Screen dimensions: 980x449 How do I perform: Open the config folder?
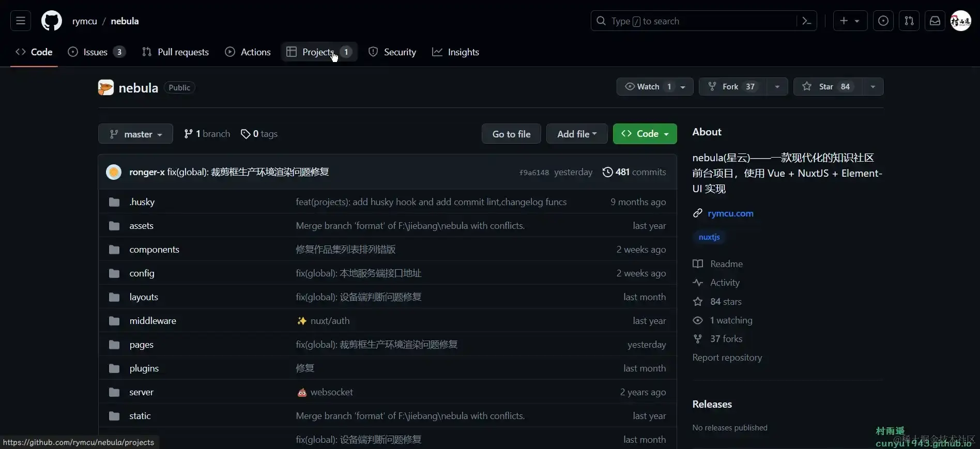click(142, 273)
